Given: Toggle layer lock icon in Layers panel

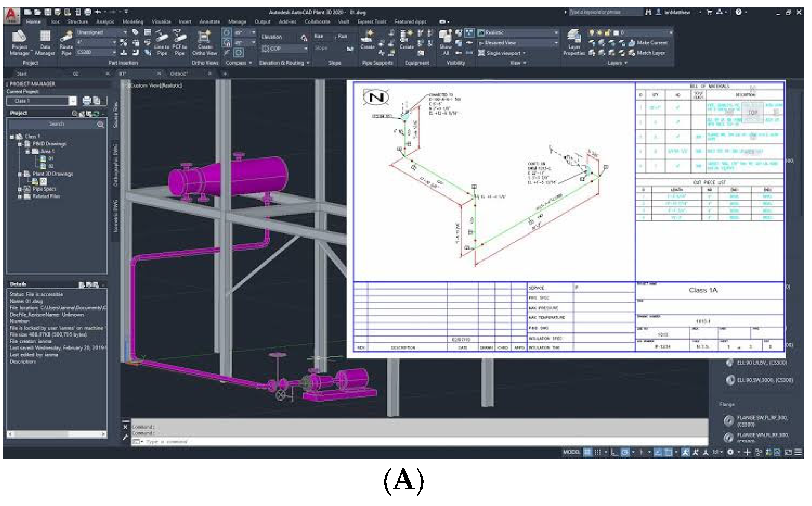Looking at the screenshot, I should 607,33.
